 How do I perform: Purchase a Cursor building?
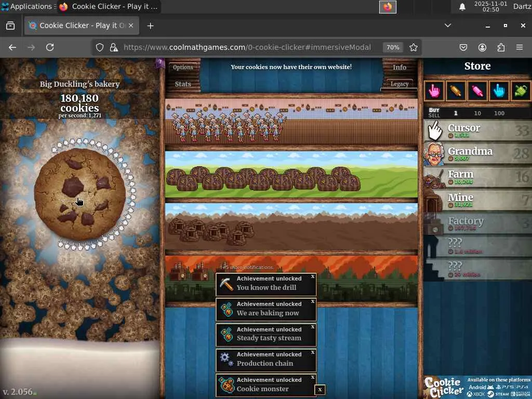[x=478, y=130]
